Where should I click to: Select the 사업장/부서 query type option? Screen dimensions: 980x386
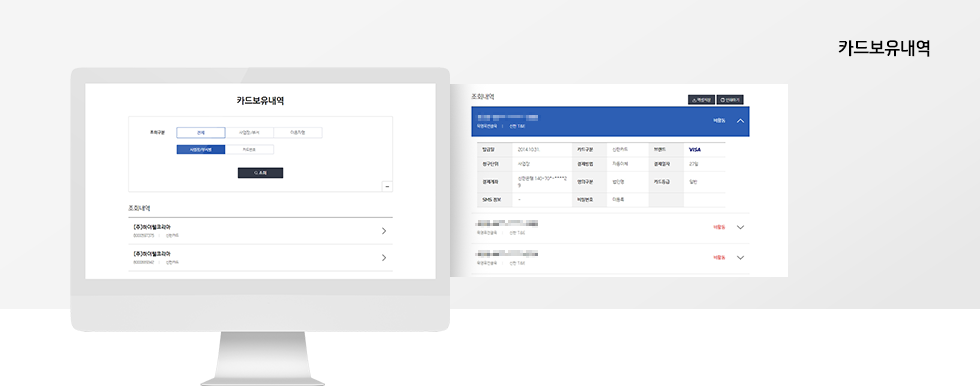pos(249,132)
